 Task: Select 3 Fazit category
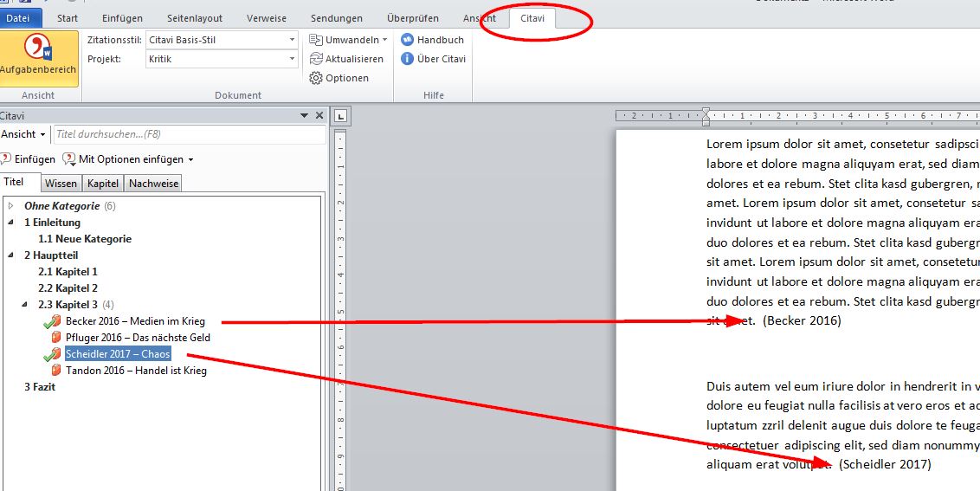coord(40,387)
